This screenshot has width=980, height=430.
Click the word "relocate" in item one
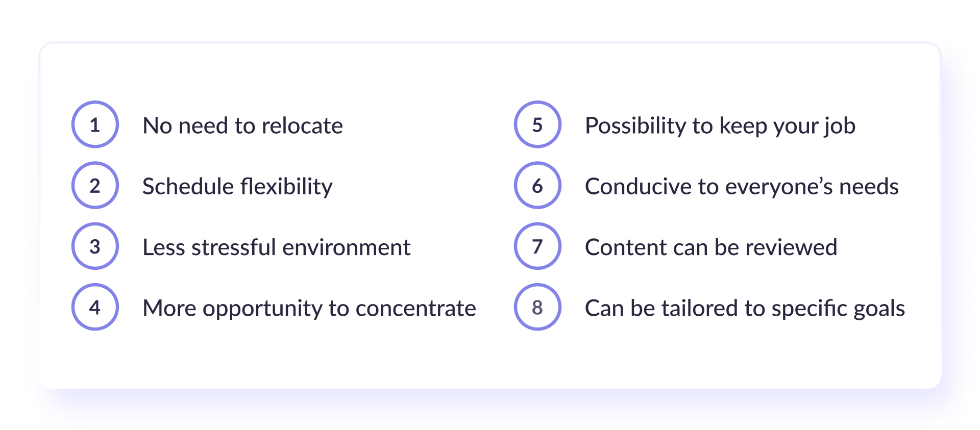pyautogui.click(x=302, y=125)
